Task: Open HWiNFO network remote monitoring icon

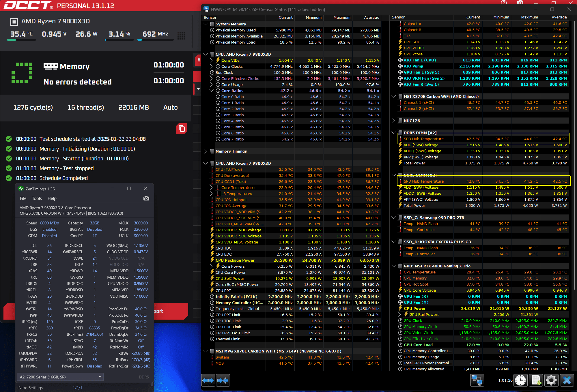Action: pos(477,380)
